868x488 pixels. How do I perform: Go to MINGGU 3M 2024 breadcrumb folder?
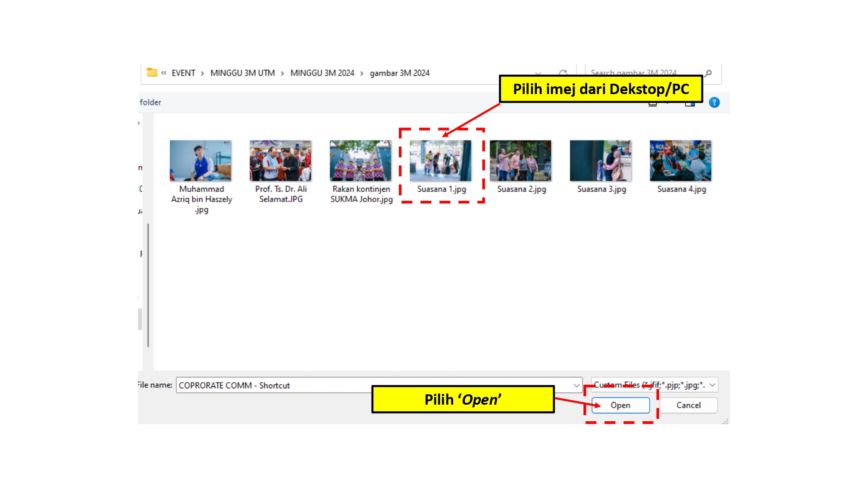[x=322, y=73]
